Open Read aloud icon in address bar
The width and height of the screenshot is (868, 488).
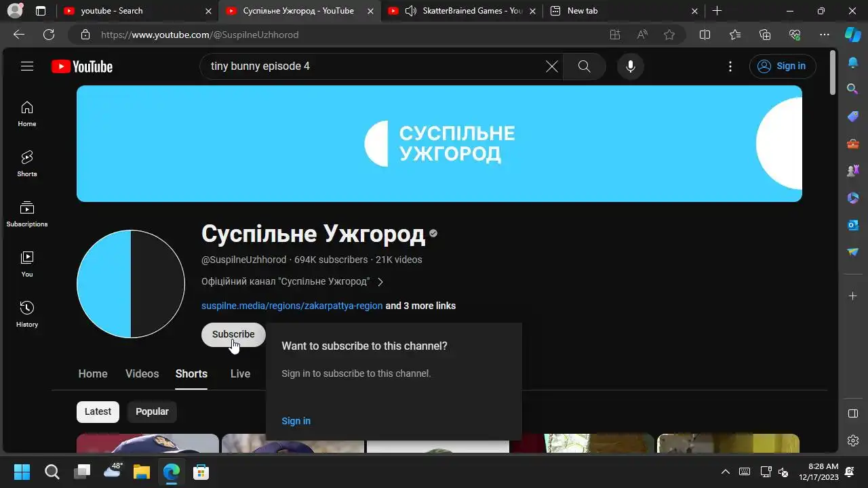tap(642, 35)
